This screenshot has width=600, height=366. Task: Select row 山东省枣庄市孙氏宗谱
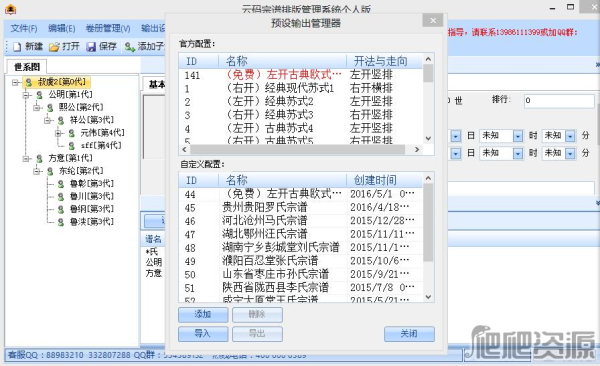(x=301, y=274)
